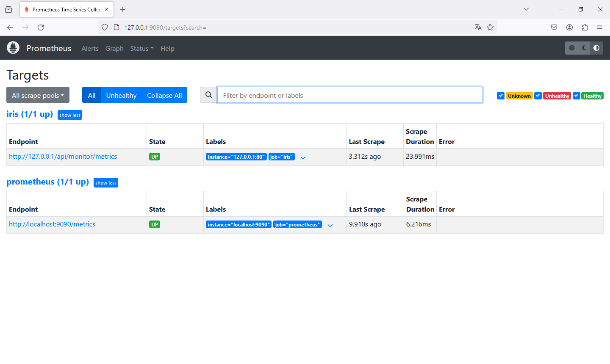This screenshot has height=364, width=610.
Task: Select the browser-preferred contrast theme icon
Action: tap(596, 48)
